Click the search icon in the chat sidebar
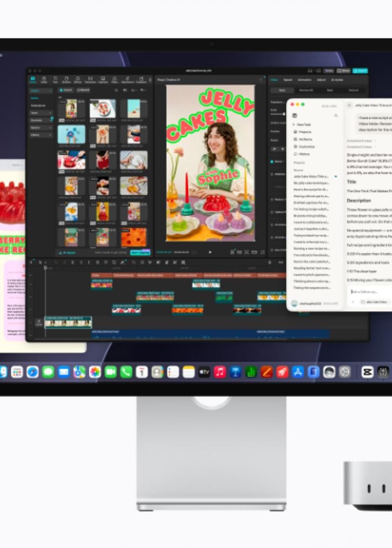 (x=336, y=115)
